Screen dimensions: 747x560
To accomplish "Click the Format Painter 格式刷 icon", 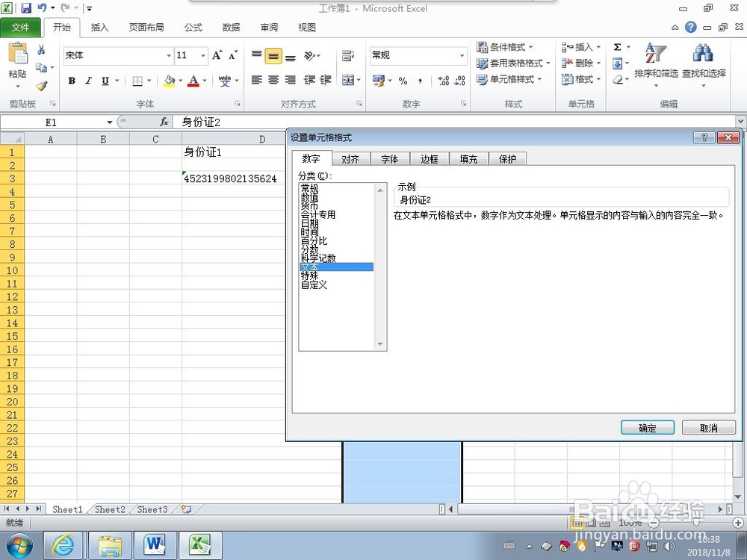I will 43,84.
